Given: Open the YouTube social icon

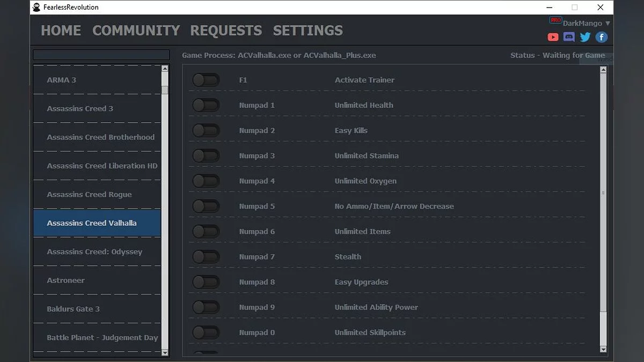Looking at the screenshot, I should click(553, 37).
